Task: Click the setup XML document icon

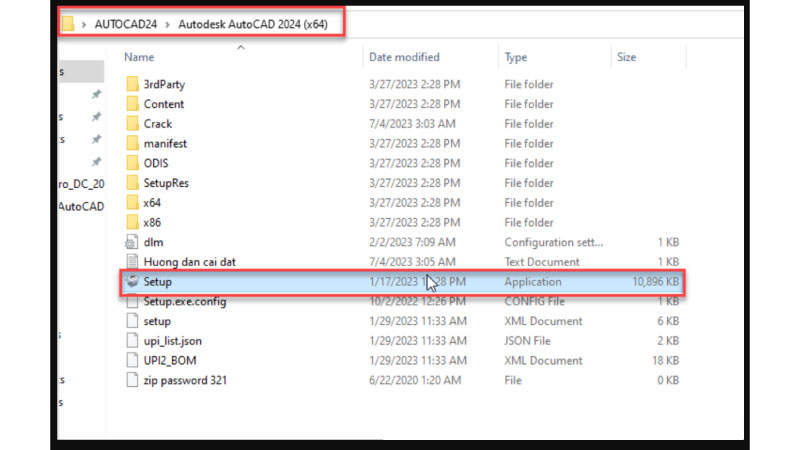Action: (132, 321)
